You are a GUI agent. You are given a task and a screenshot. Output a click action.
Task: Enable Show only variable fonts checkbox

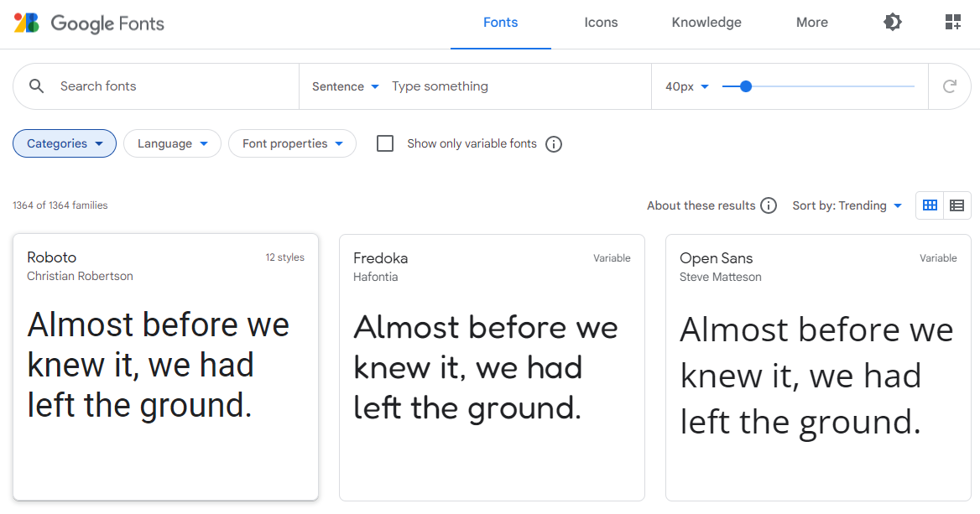click(385, 143)
